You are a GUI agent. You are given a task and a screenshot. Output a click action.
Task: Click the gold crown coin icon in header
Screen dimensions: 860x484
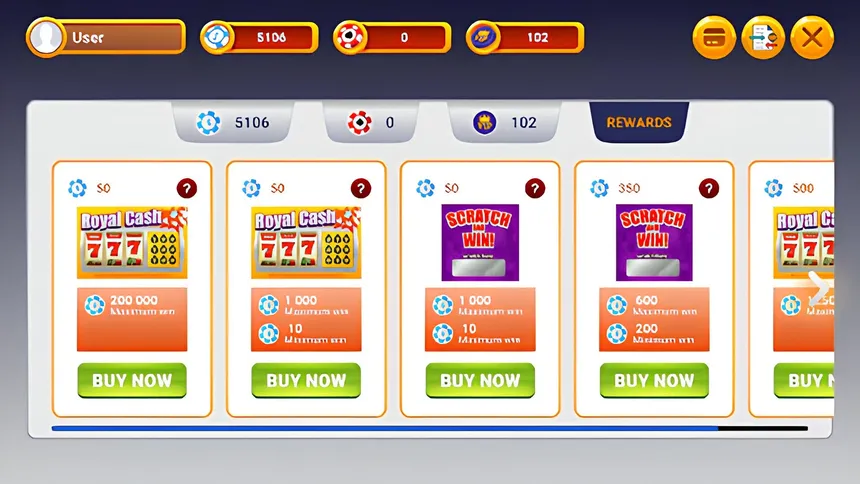pyautogui.click(x=483, y=37)
